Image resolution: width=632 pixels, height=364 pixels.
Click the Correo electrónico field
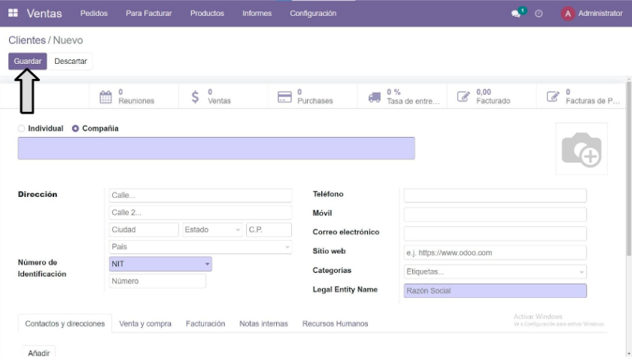click(x=495, y=233)
